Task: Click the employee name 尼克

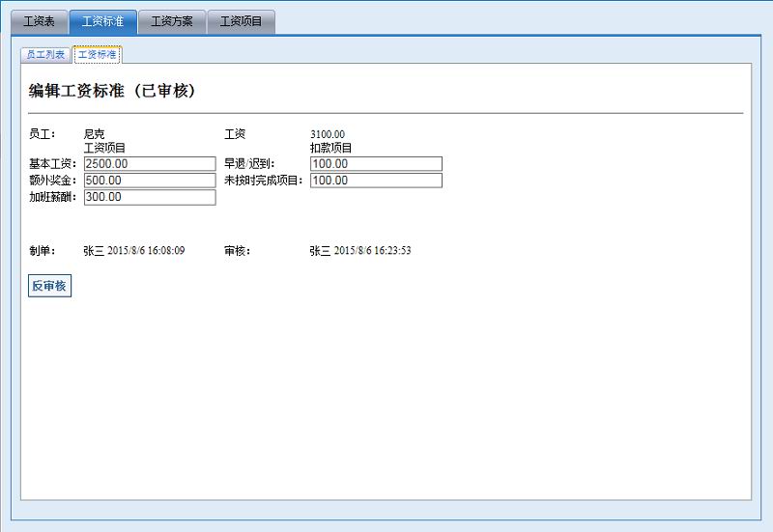Action: [94, 134]
